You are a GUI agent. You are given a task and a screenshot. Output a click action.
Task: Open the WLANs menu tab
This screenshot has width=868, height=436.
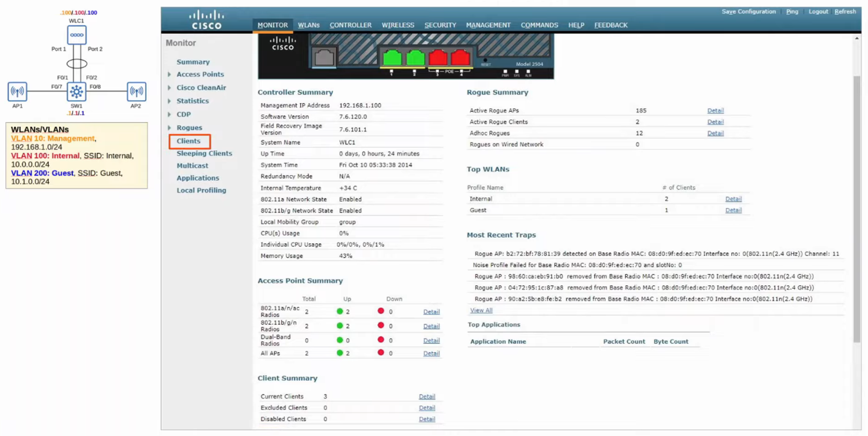click(x=309, y=25)
